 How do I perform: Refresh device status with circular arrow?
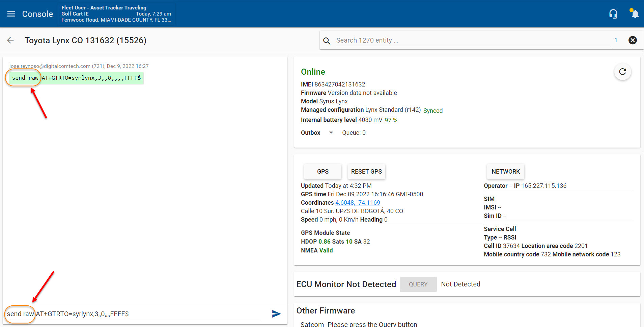pos(622,72)
